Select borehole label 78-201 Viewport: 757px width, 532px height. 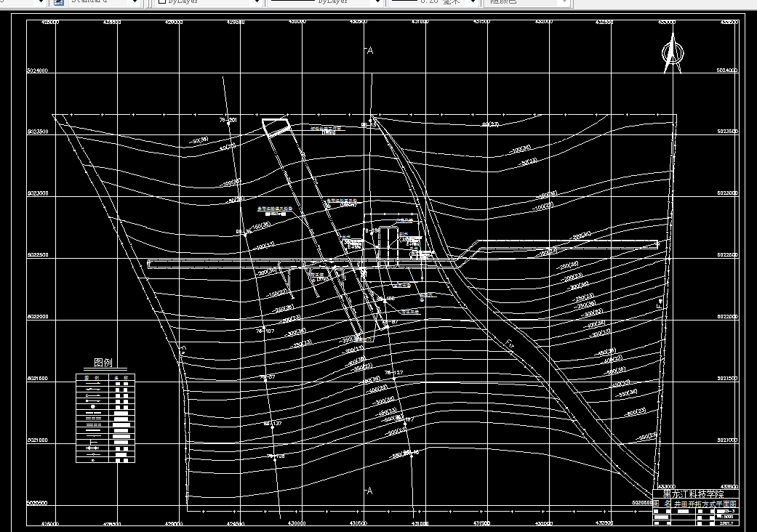[x=228, y=120]
